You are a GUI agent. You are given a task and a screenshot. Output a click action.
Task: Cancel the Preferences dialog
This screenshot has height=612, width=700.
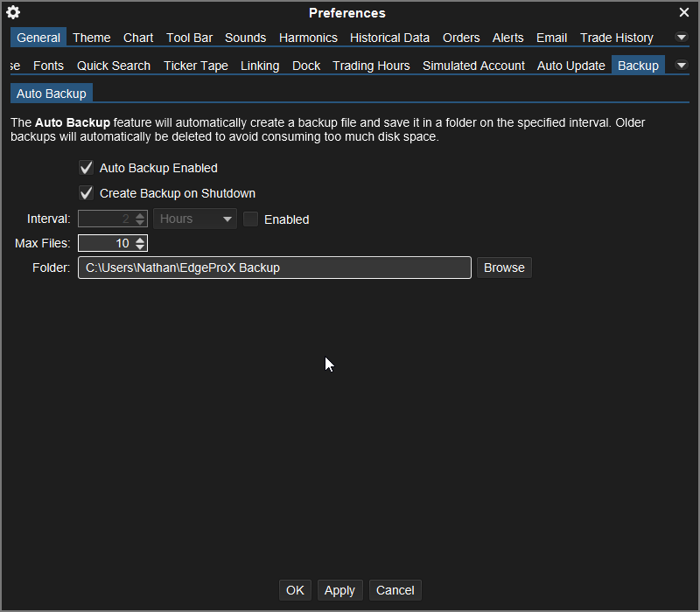395,589
